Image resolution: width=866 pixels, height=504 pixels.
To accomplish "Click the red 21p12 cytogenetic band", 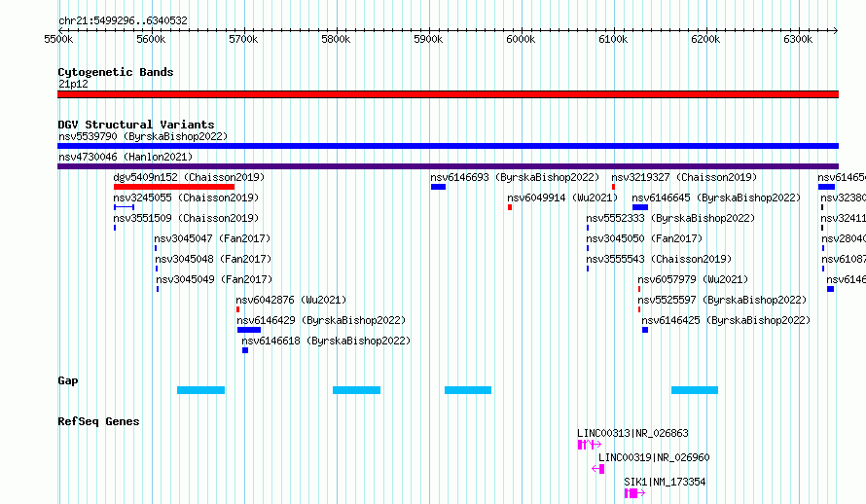I will coord(448,94).
